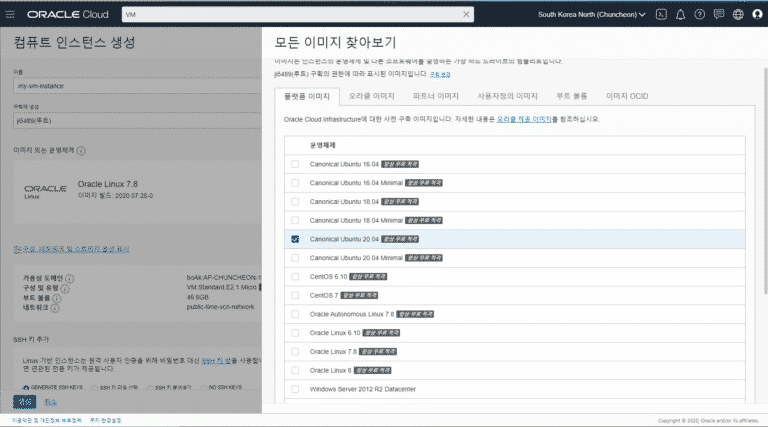
Task: Open notifications bell icon
Action: tap(680, 15)
